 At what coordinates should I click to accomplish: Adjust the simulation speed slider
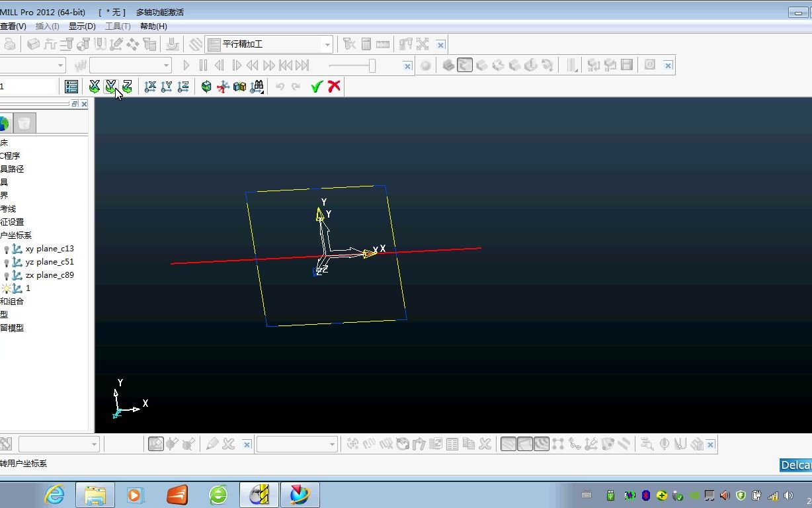pyautogui.click(x=372, y=65)
